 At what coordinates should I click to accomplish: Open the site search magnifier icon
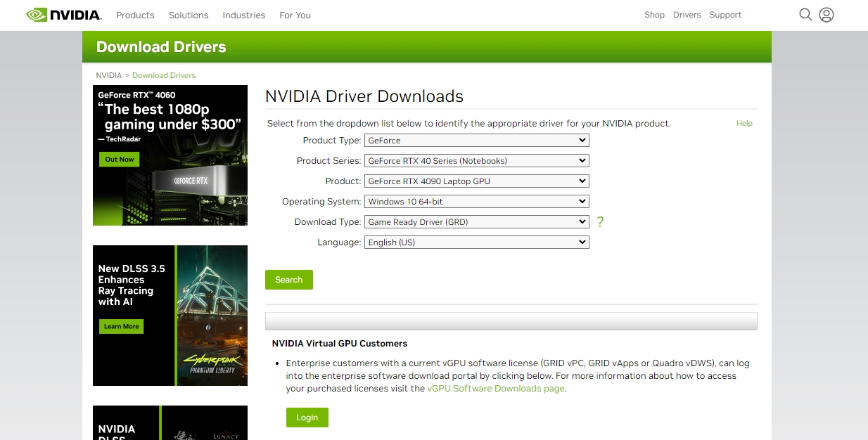tap(805, 15)
